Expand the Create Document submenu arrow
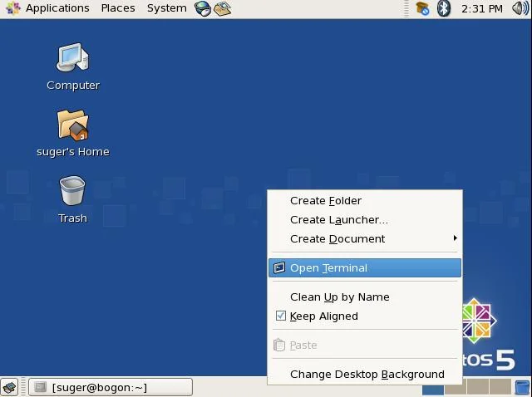Viewport: 532px width, 397px height. pos(455,238)
